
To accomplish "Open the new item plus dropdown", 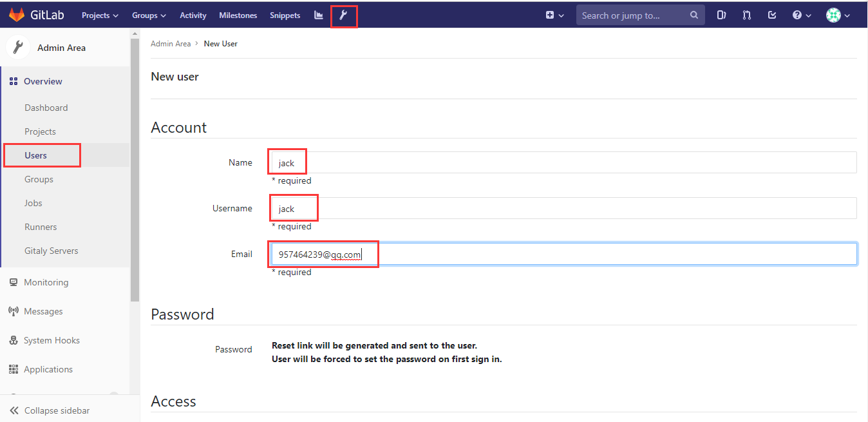I will [x=554, y=15].
